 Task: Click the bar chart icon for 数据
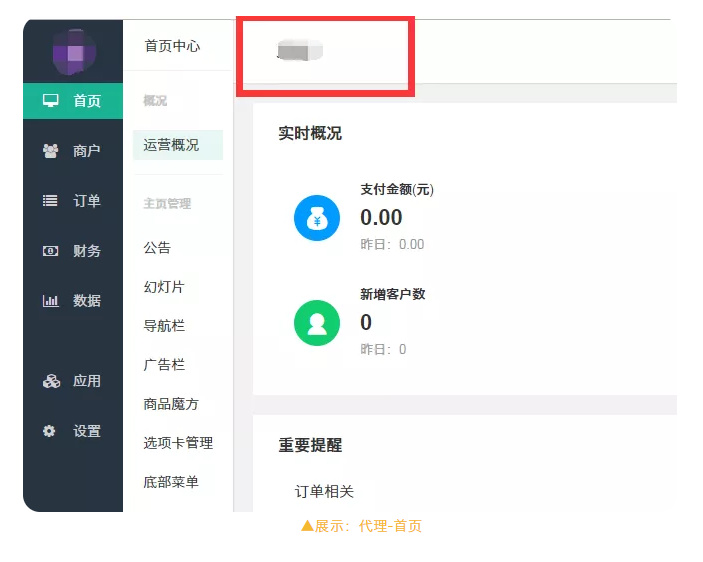pyautogui.click(x=50, y=301)
